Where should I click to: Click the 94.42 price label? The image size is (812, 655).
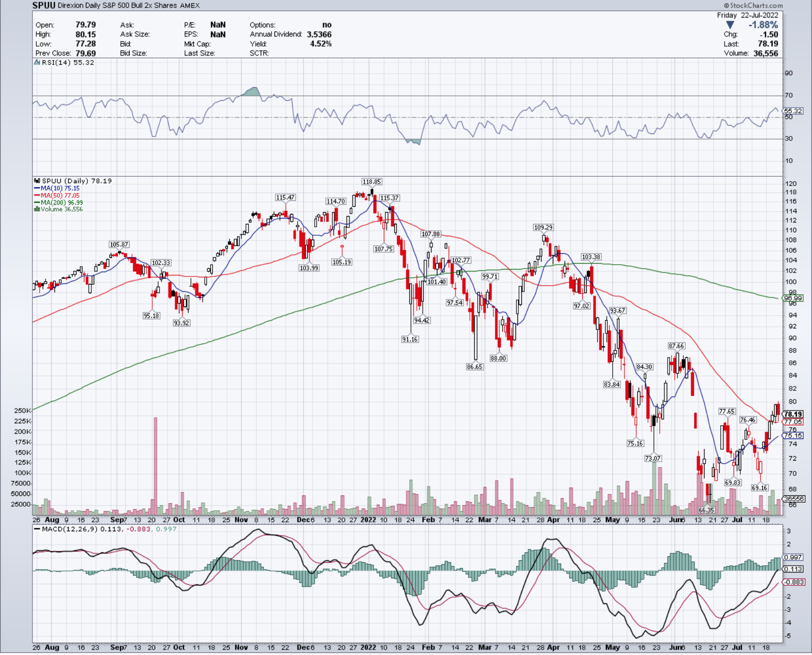coord(421,320)
